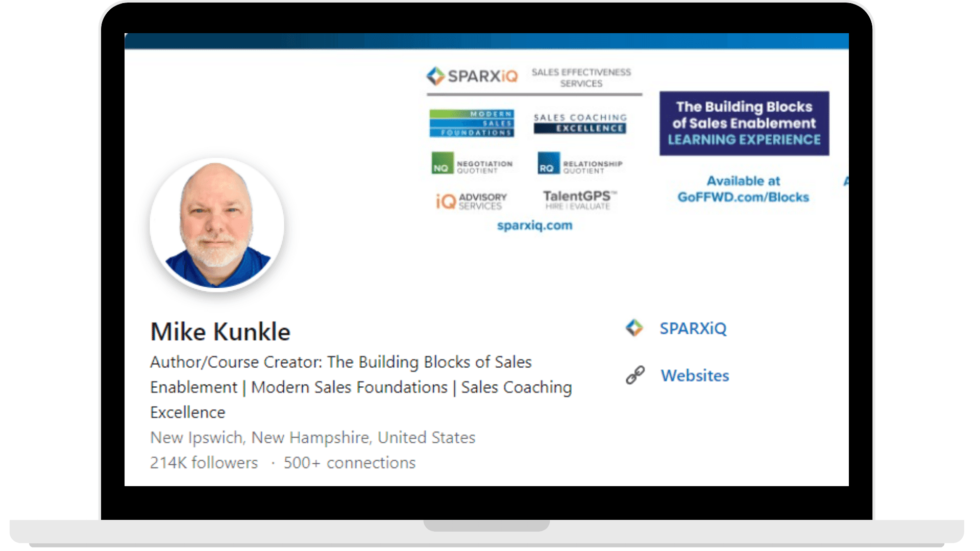Click the Building Blocks of Sales Enablement banner
This screenshot has height=551, width=980.
[744, 123]
